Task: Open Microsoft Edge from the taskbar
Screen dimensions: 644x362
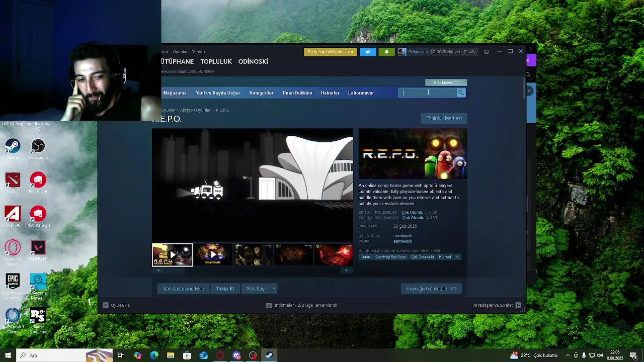Action: coord(154,355)
